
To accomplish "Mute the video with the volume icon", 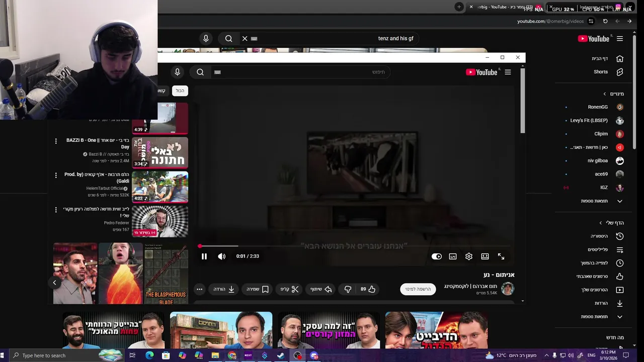I will coord(221,256).
